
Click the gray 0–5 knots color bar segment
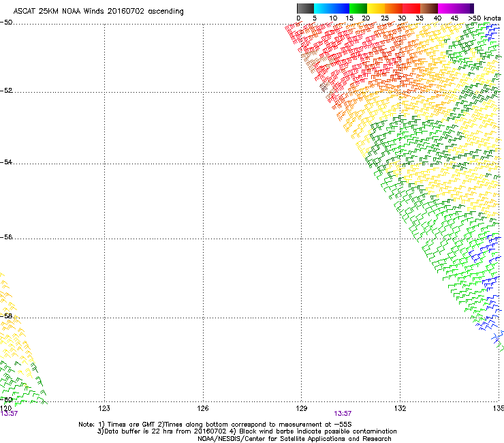[x=305, y=8]
